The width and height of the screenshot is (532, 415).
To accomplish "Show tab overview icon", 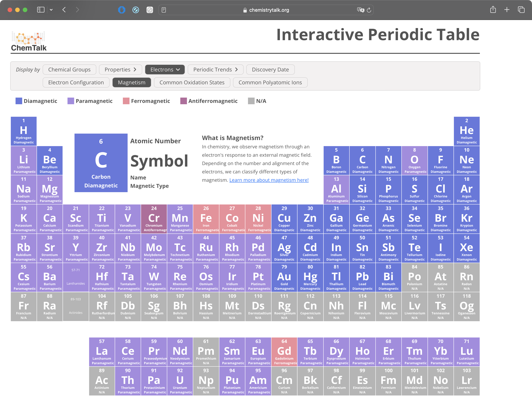I will coord(521,10).
